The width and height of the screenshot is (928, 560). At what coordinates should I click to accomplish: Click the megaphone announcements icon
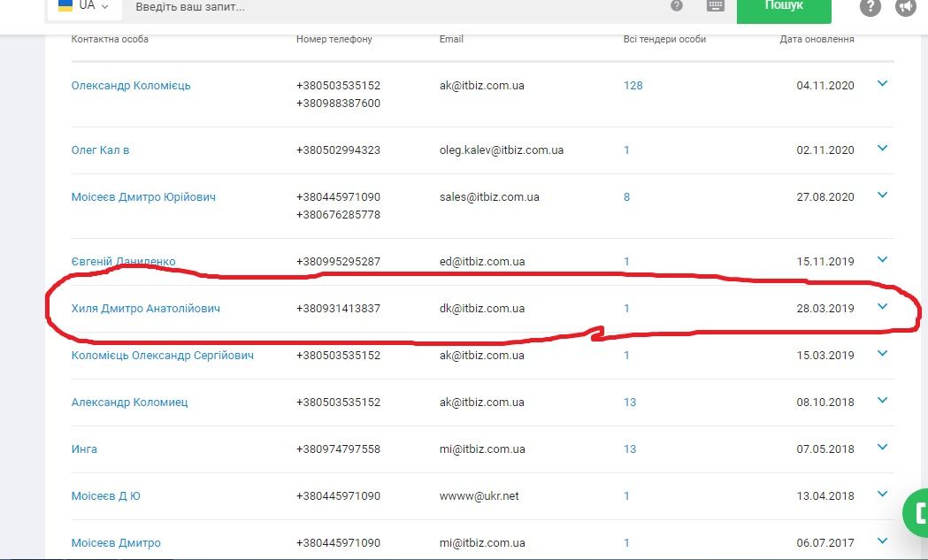[x=906, y=7]
